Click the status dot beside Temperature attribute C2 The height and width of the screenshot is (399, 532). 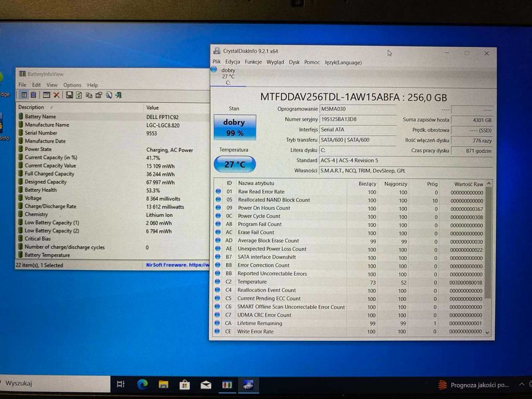click(218, 282)
